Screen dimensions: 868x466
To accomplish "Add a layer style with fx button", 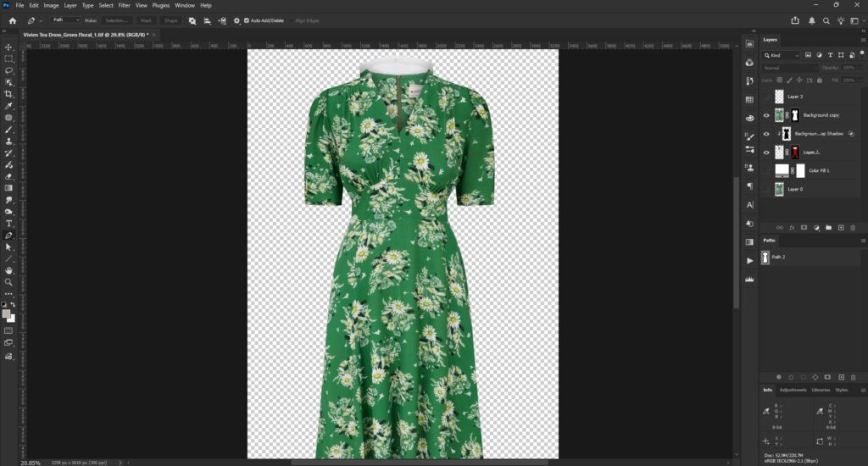I will coord(792,227).
